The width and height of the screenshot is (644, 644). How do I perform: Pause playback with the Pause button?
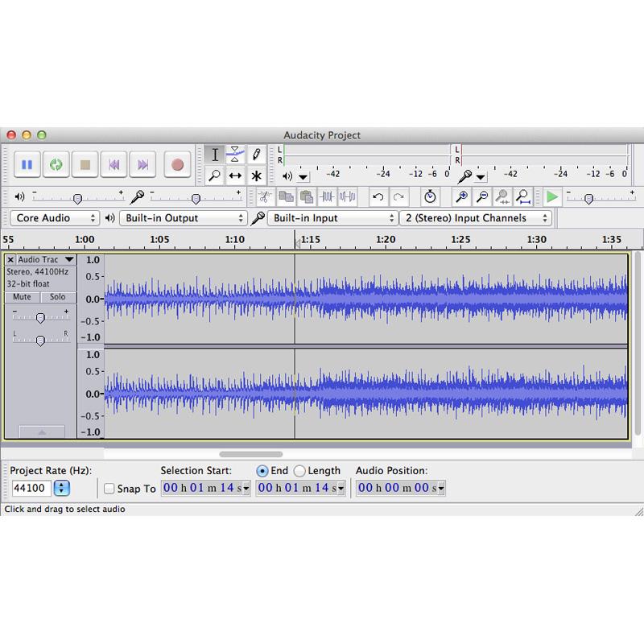(27, 165)
